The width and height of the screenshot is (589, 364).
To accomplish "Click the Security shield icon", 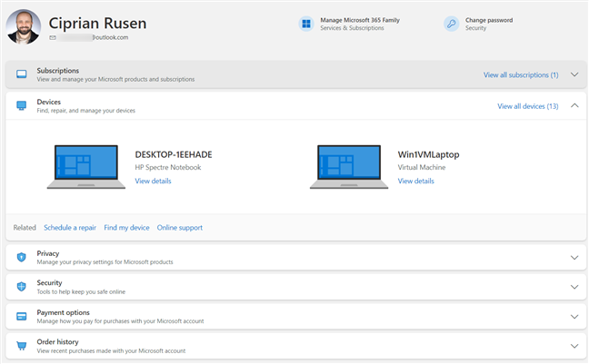I will (x=22, y=287).
